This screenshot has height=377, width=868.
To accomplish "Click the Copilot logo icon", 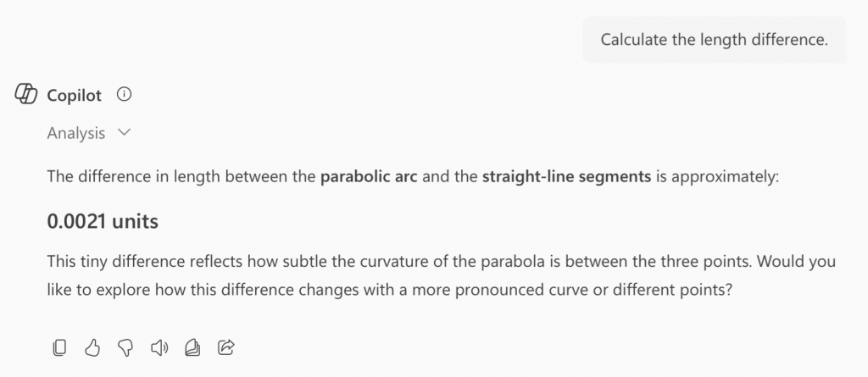I will [25, 96].
